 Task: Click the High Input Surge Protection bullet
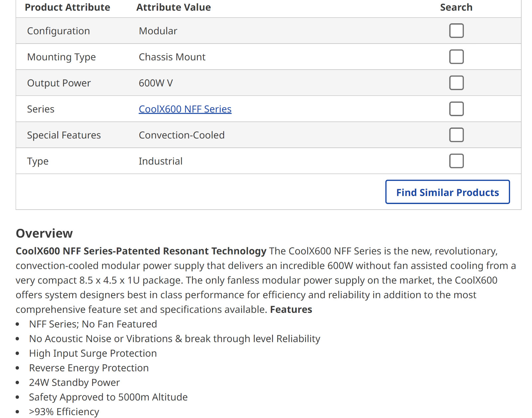point(93,353)
